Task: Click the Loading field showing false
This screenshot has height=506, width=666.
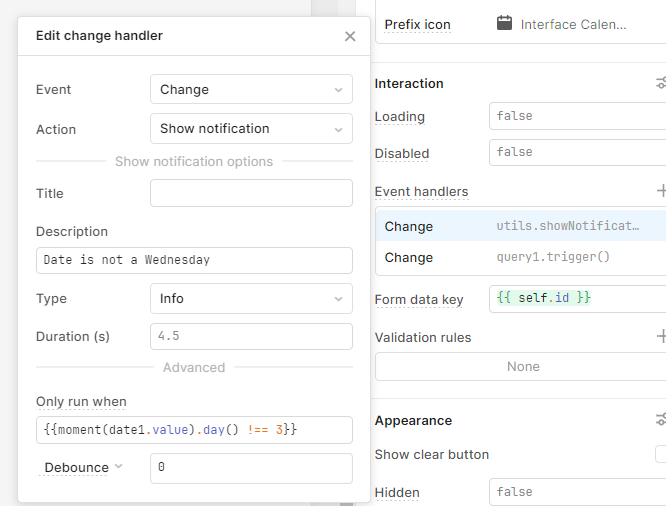Action: pos(576,116)
